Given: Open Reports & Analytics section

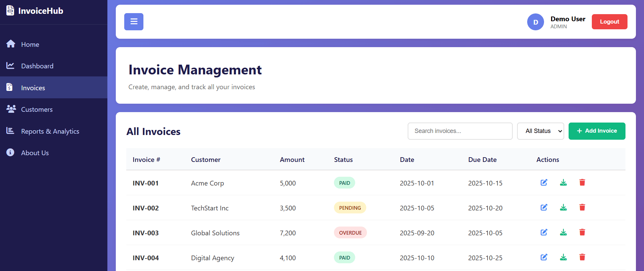Looking at the screenshot, I should pos(54,131).
